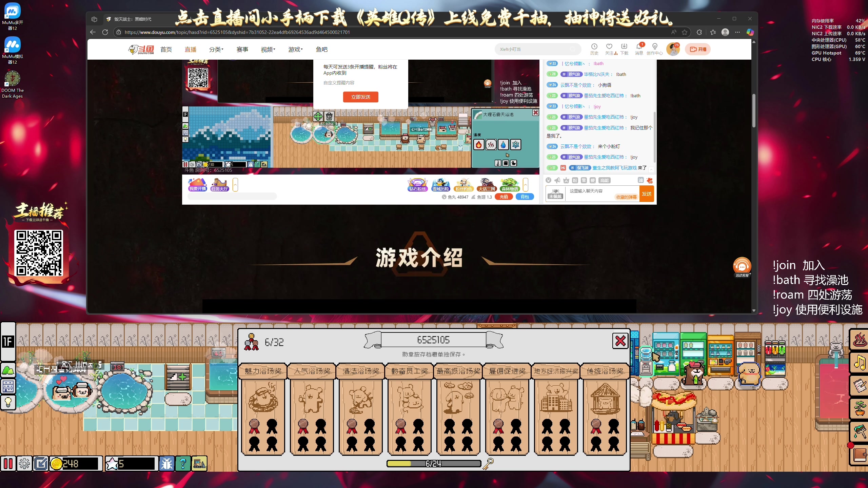Open the 魅力浴场奖 medal tab

(263, 371)
